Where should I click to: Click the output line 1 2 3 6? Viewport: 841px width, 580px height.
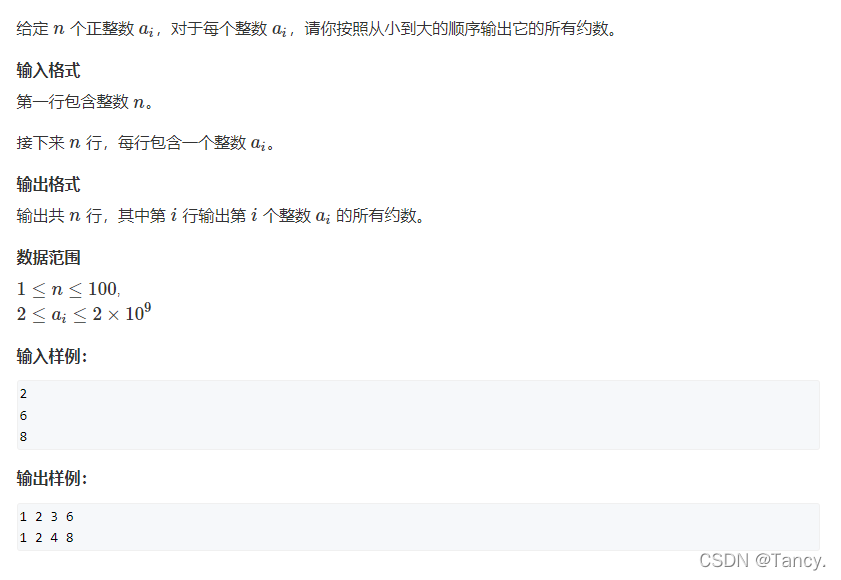click(47, 517)
